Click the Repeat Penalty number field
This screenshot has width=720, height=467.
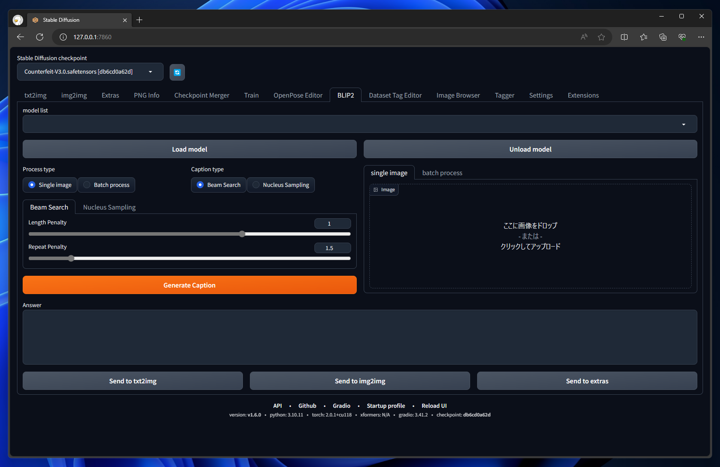click(x=332, y=248)
